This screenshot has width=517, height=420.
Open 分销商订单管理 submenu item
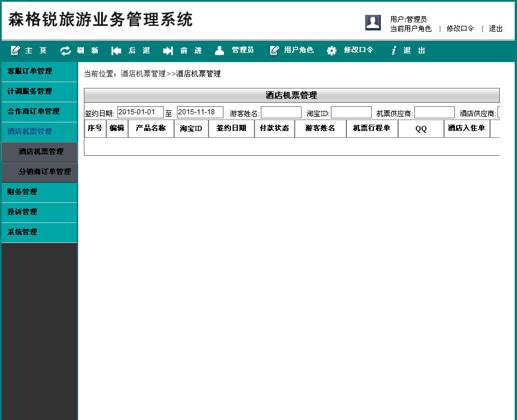click(x=39, y=172)
